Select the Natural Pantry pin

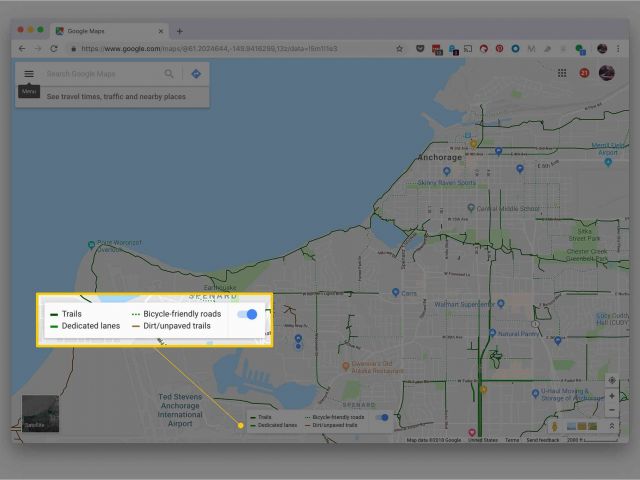pyautogui.click(x=492, y=333)
